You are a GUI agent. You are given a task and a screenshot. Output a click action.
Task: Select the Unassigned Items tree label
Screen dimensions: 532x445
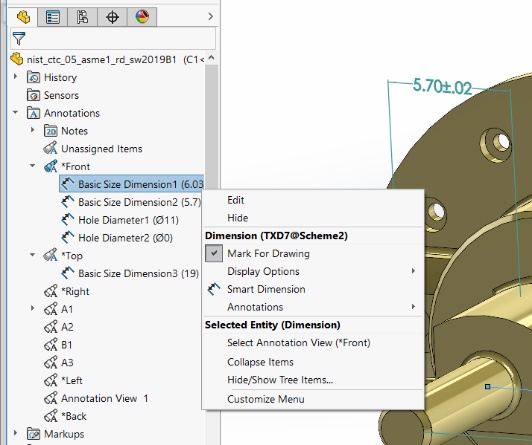(x=101, y=149)
